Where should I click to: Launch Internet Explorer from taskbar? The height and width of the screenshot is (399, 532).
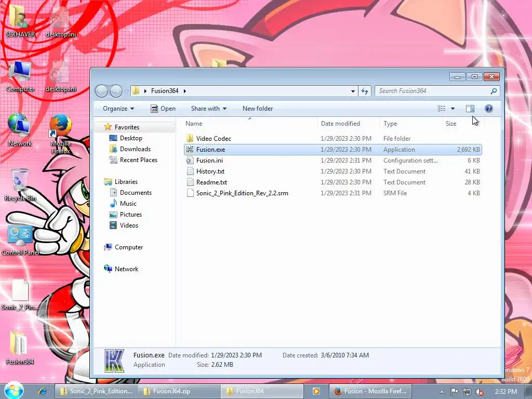(x=43, y=391)
